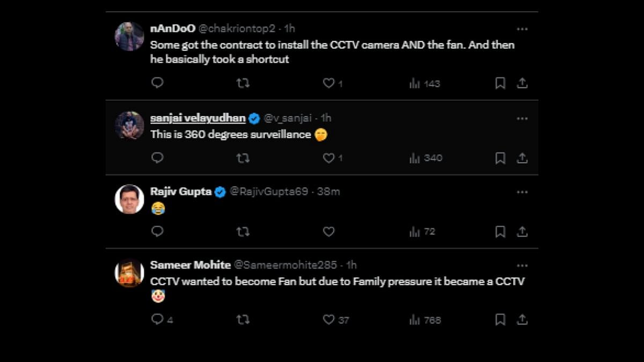
Task: Like Sameer Mohite's tweet with 37 likes
Action: [328, 320]
